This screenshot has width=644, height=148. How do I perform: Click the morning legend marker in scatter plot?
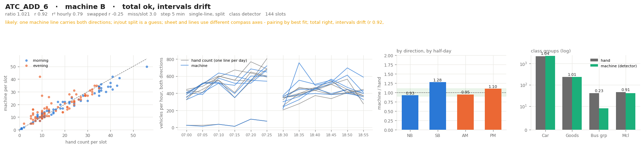coord(26,61)
